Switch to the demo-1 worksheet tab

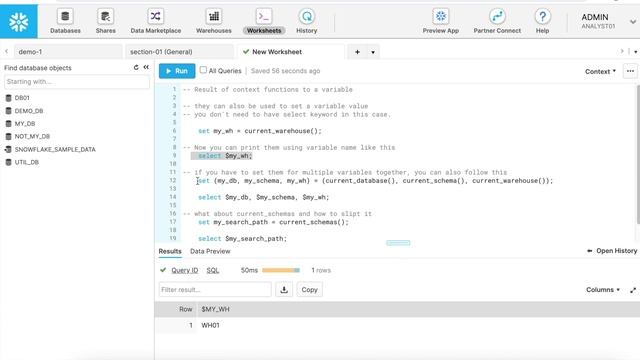click(68, 52)
